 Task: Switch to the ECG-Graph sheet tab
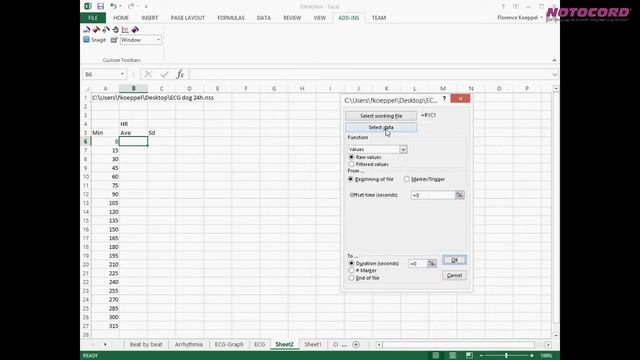pyautogui.click(x=229, y=344)
